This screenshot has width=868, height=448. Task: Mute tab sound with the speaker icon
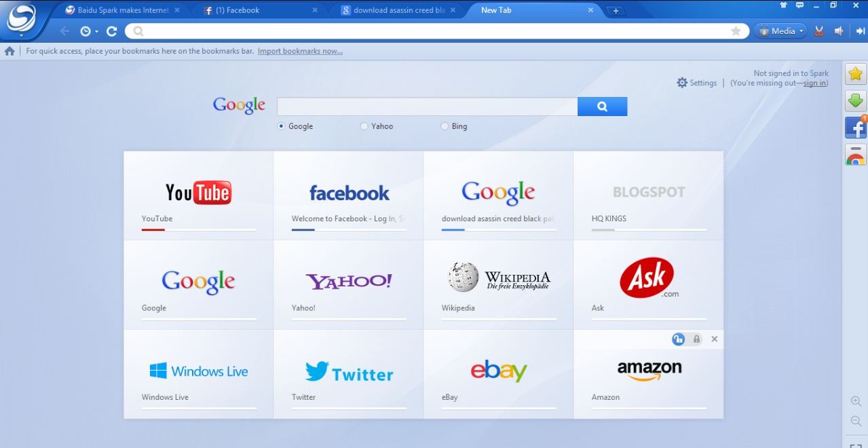(x=839, y=31)
